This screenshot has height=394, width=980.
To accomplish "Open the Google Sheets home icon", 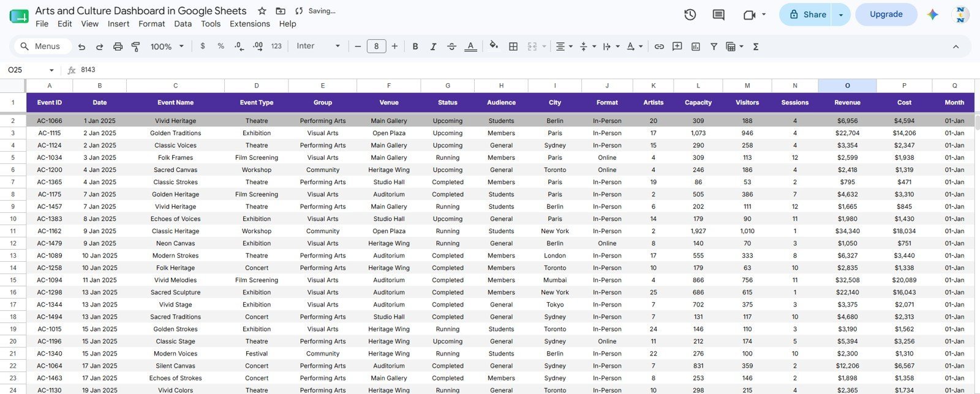I will pyautogui.click(x=19, y=17).
